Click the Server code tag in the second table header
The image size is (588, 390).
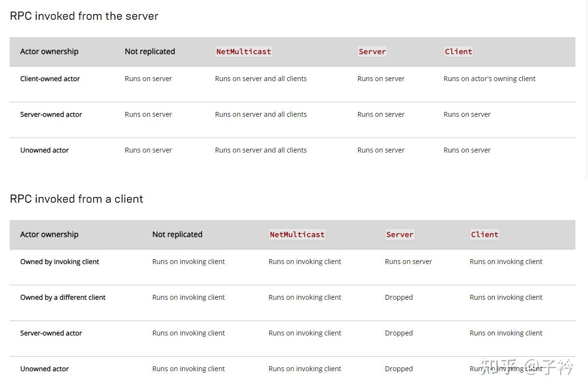[400, 235]
